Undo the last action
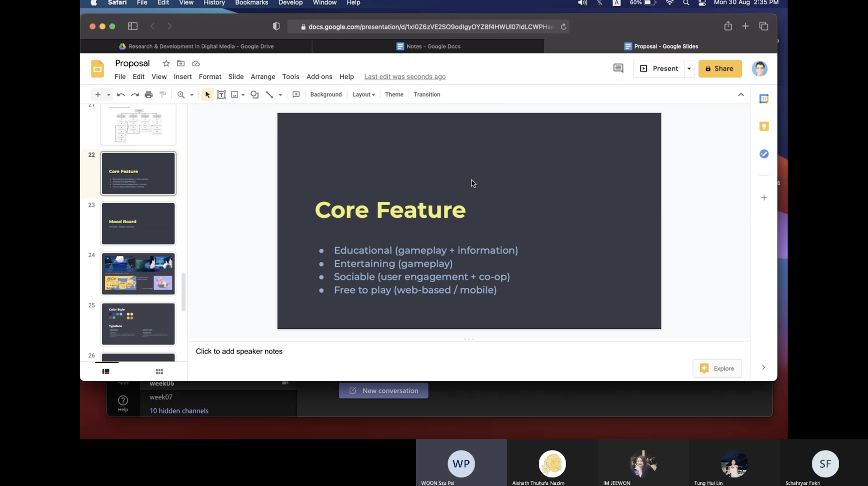 pos(121,95)
